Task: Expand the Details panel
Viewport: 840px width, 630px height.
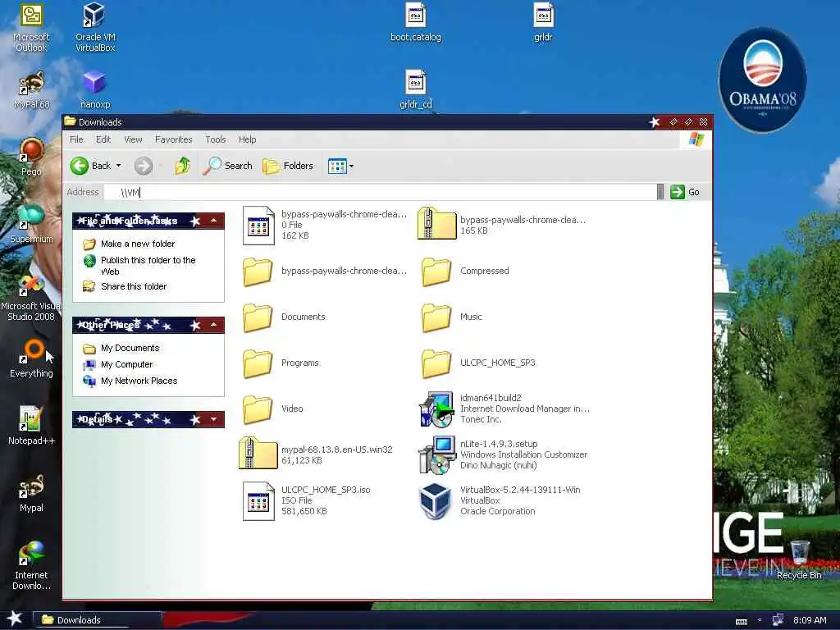Action: pyautogui.click(x=214, y=419)
